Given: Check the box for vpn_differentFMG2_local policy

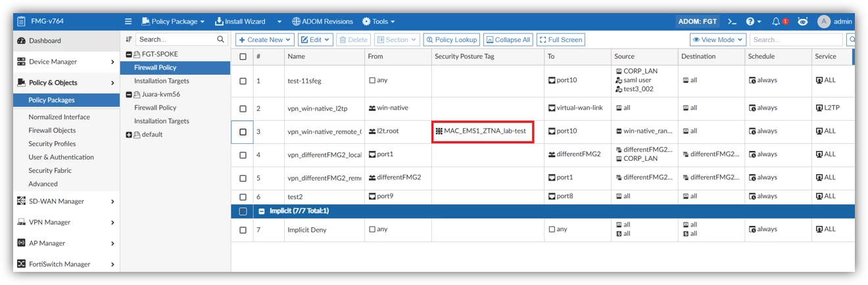Looking at the screenshot, I should (243, 155).
